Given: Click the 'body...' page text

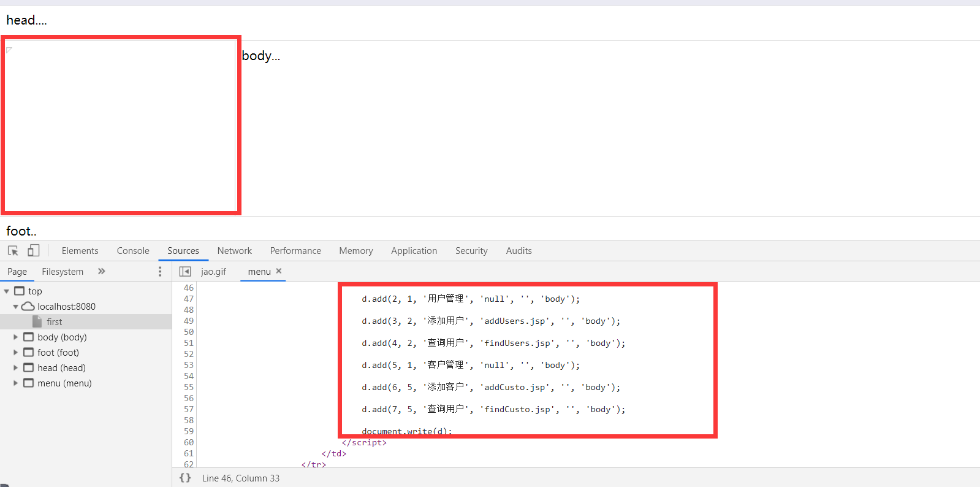Looking at the screenshot, I should pos(261,56).
